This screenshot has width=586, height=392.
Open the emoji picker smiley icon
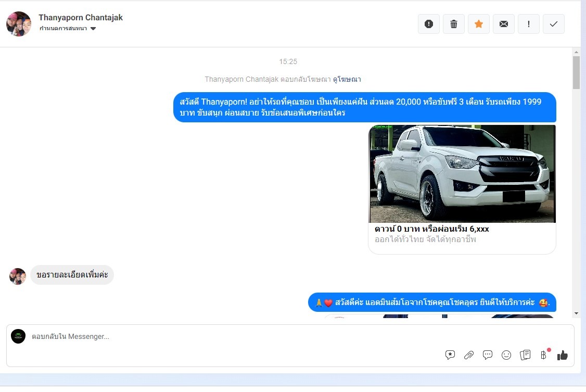pos(506,355)
